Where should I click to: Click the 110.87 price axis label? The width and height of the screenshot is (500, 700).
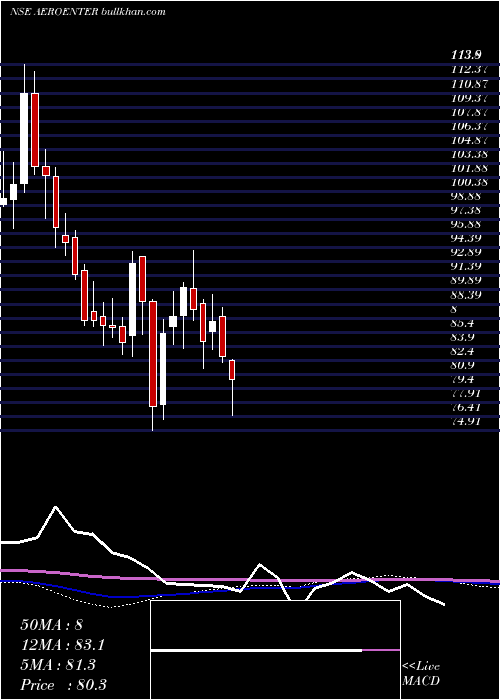(469, 84)
